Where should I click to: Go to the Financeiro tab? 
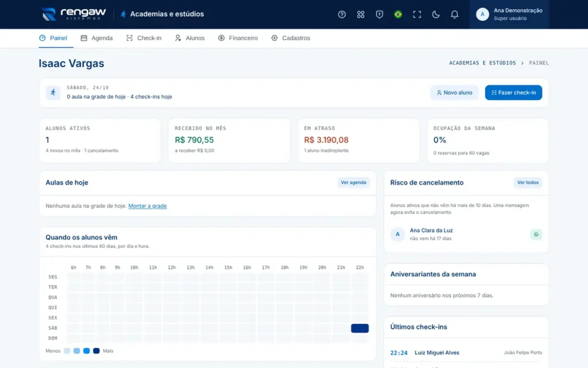click(x=238, y=38)
